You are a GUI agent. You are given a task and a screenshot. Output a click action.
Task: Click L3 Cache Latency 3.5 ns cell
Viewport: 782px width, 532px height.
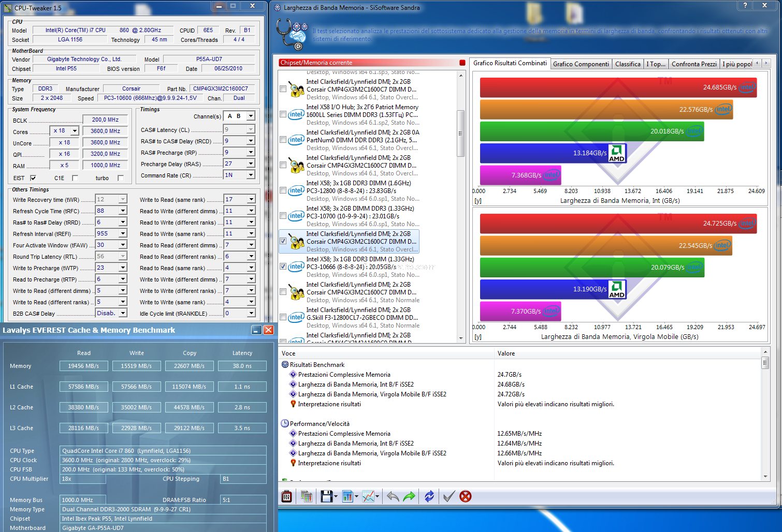point(242,428)
